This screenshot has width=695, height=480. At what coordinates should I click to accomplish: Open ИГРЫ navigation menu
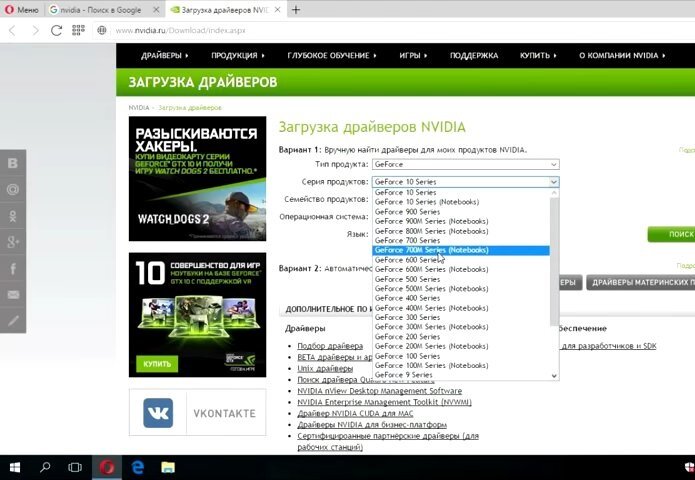pyautogui.click(x=413, y=55)
